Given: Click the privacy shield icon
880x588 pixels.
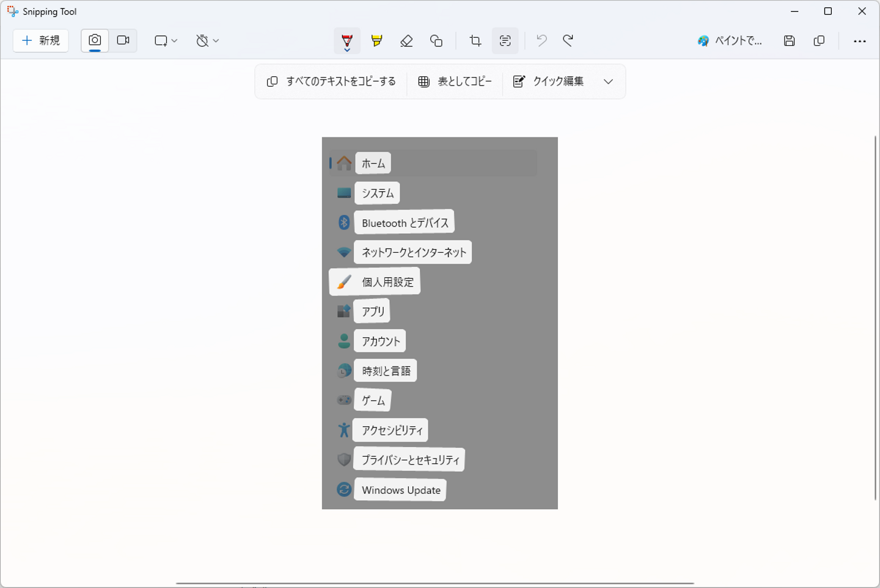Looking at the screenshot, I should 344,460.
